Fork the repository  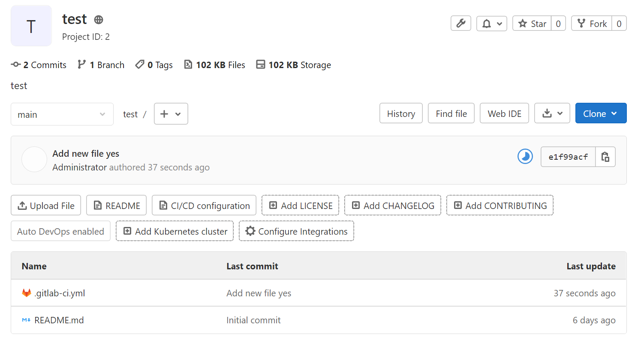(x=591, y=24)
